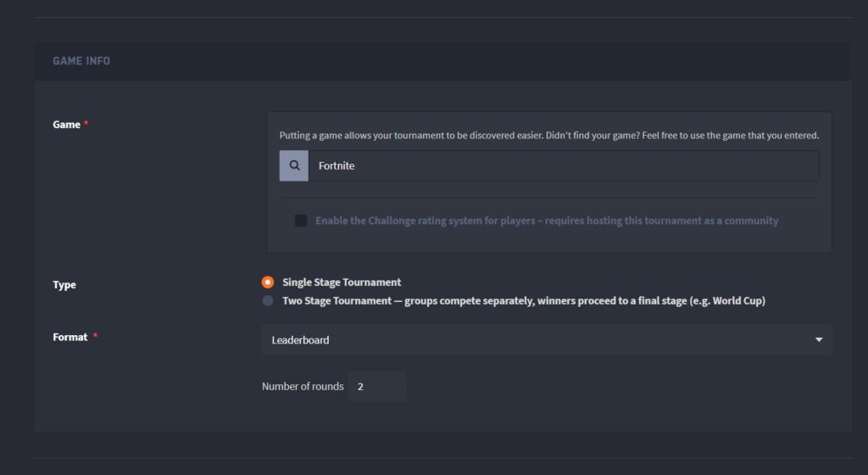The image size is (868, 475).
Task: Click the caret arrow on the Format dropdown
Action: coord(819,340)
